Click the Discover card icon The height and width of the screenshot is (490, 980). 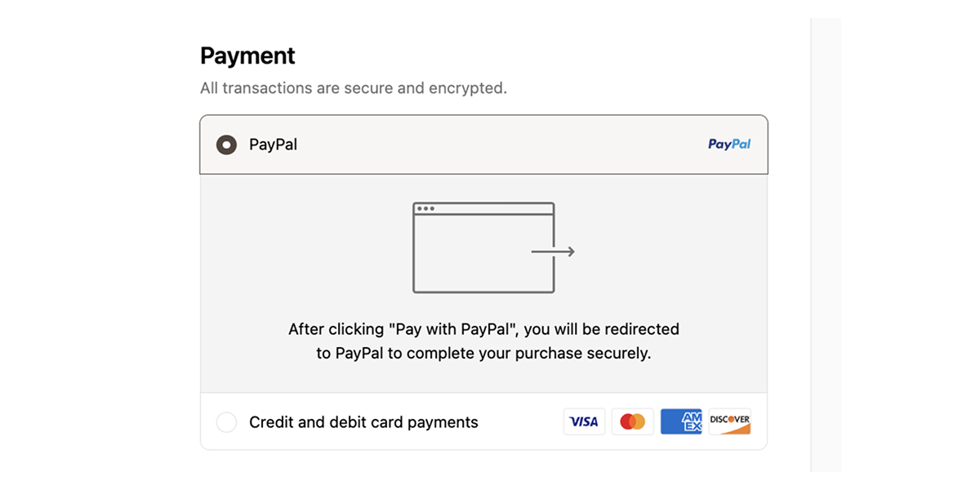(x=729, y=422)
